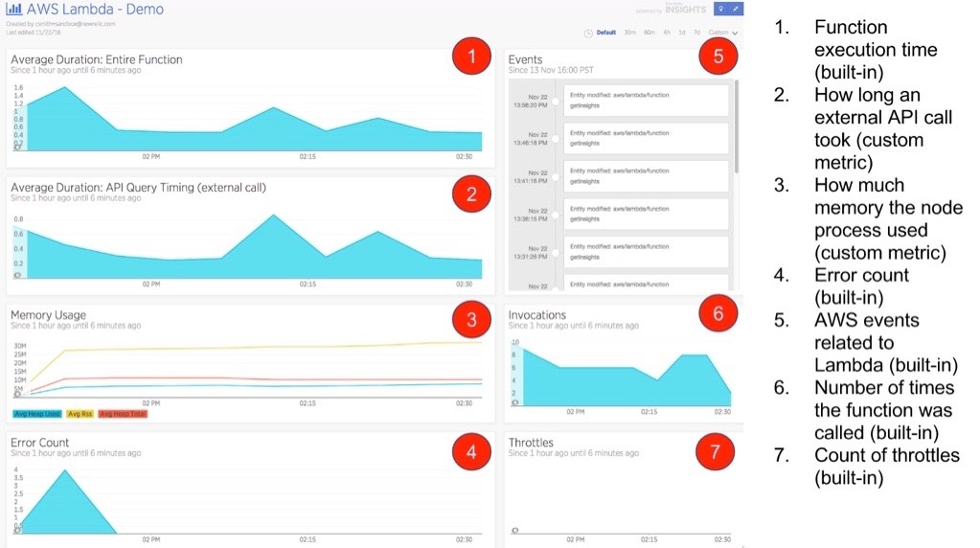
Task: Click the Invocations area chart
Action: (x=627, y=380)
